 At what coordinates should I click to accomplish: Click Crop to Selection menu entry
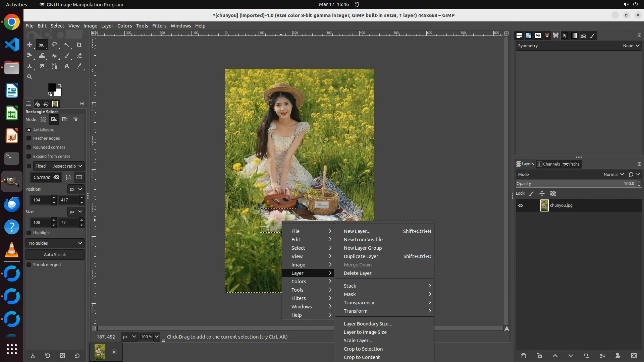[363, 349]
